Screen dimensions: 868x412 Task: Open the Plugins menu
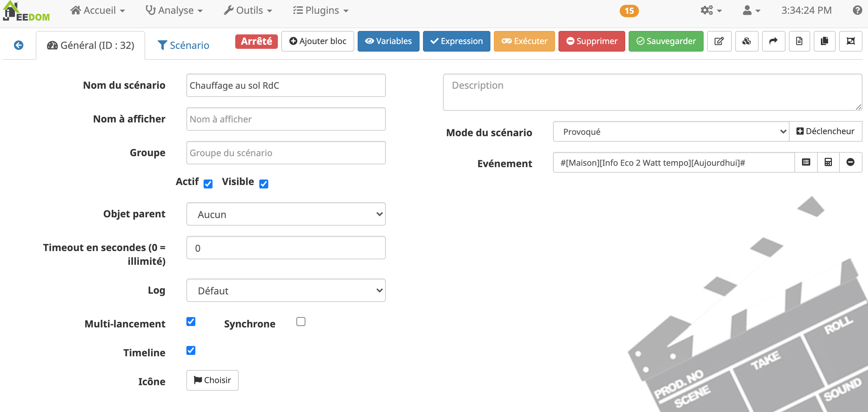[321, 10]
